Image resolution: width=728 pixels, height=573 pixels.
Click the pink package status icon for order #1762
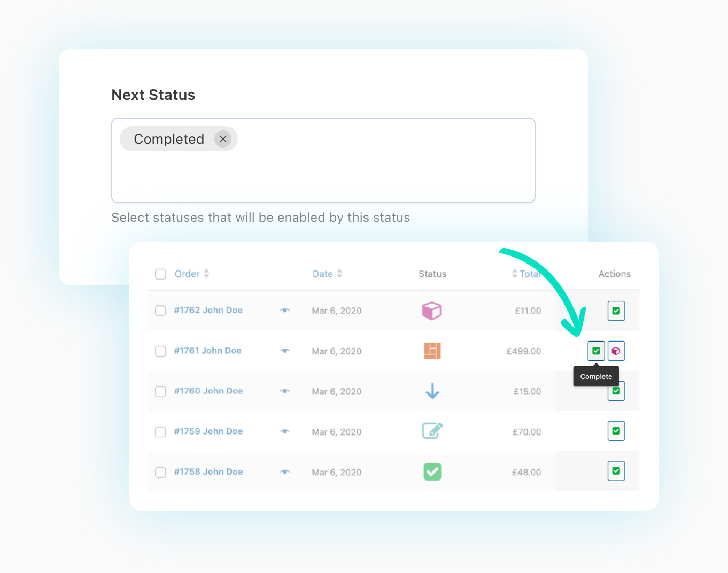pos(432,311)
